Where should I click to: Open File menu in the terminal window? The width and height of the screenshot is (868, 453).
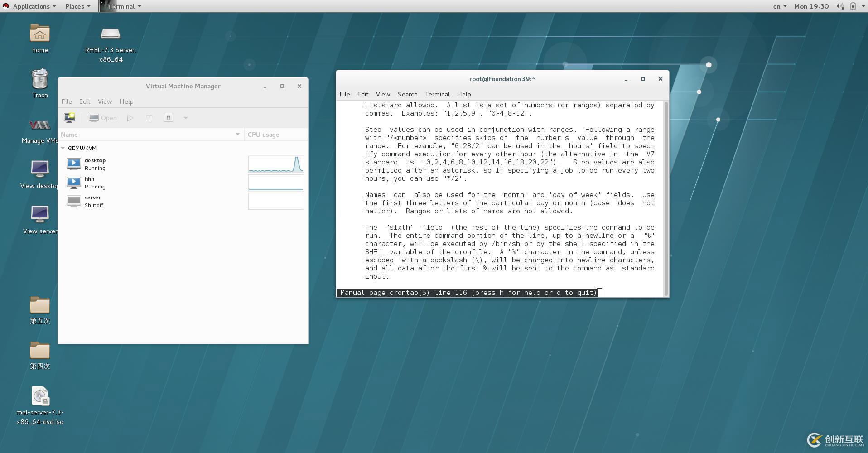pyautogui.click(x=345, y=94)
